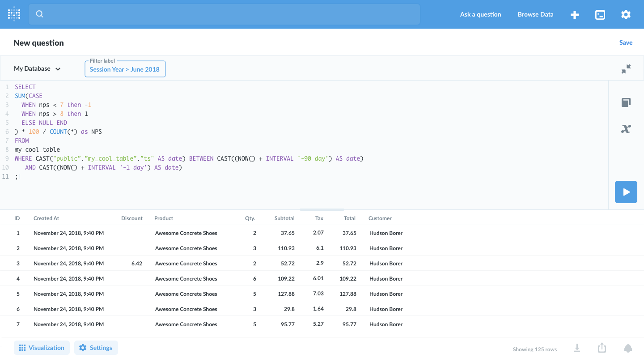Open the native query terminal icon
Viewport: 644px width, 358px height.
[600, 14]
